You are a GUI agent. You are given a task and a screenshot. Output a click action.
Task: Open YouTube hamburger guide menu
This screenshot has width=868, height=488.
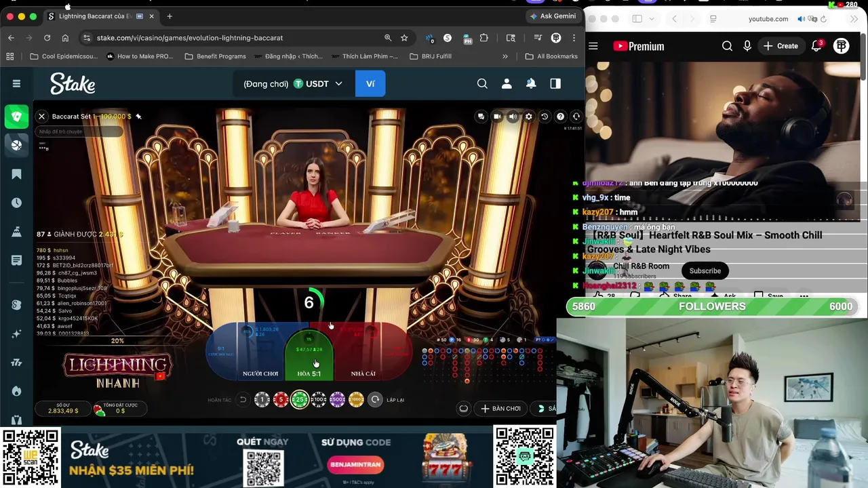[x=593, y=46]
